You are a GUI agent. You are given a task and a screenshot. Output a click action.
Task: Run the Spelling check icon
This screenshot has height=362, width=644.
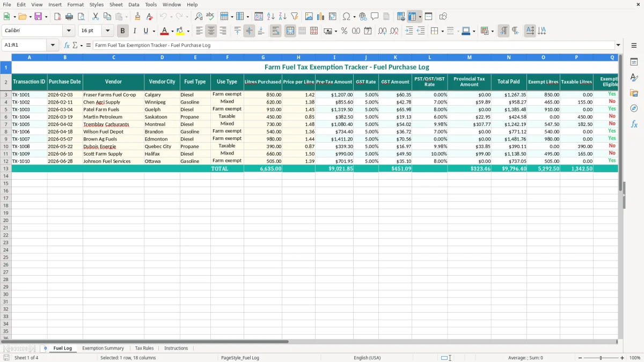click(210, 17)
